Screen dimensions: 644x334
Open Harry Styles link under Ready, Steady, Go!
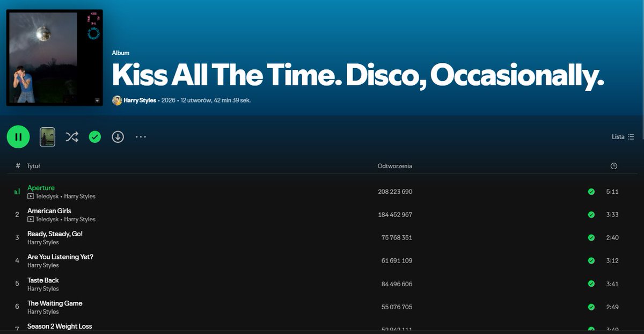pos(43,243)
